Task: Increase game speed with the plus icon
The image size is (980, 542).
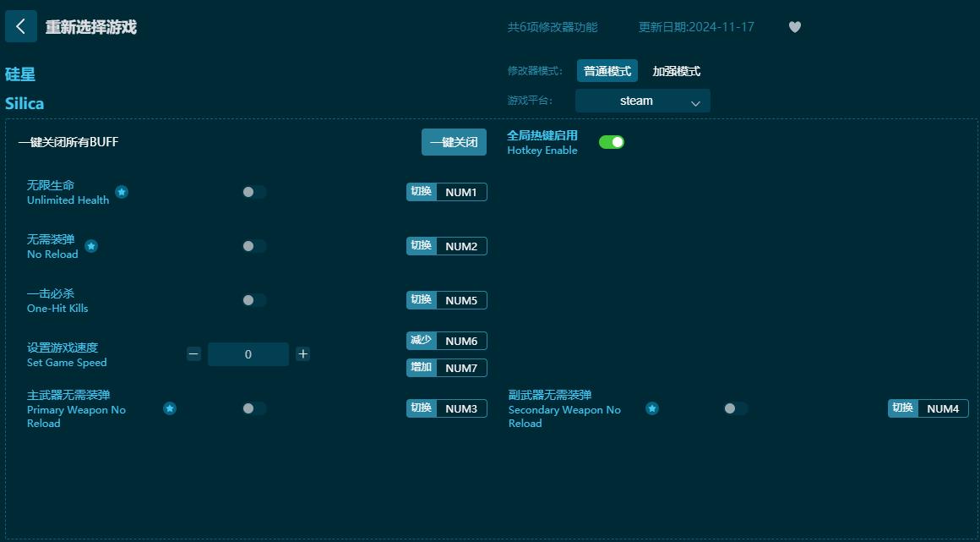Action: click(303, 353)
